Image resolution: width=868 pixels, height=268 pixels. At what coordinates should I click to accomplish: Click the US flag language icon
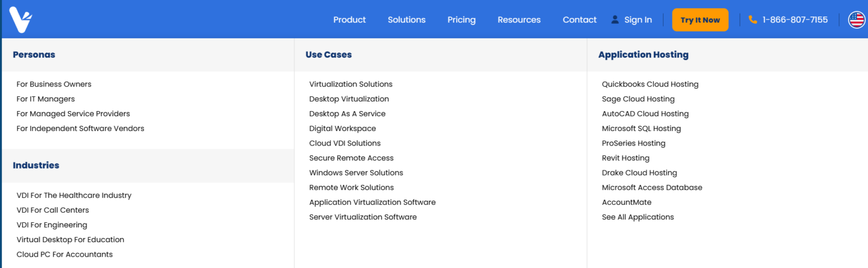(857, 20)
